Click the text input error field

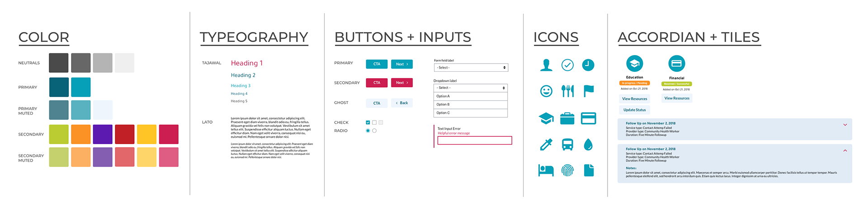coord(475,140)
